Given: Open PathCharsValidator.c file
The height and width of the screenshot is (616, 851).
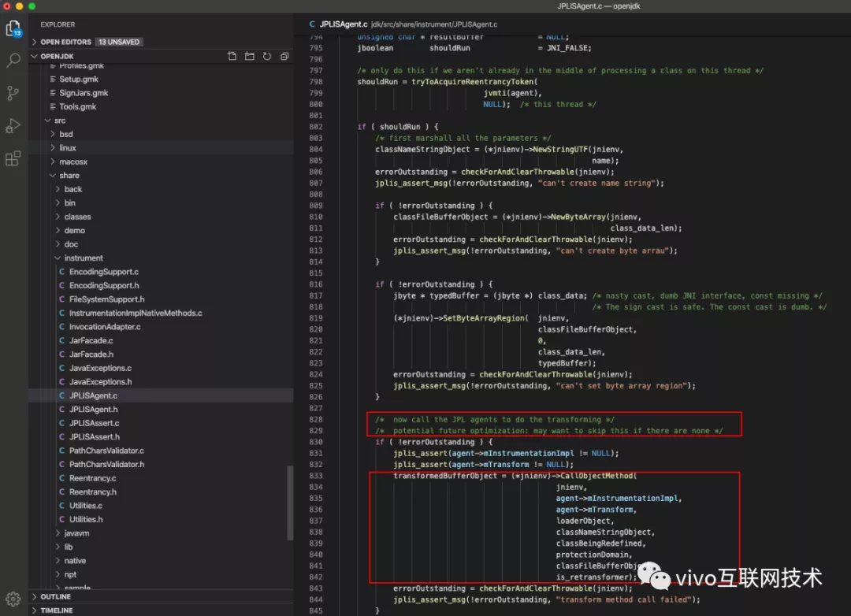Looking at the screenshot, I should click(106, 451).
